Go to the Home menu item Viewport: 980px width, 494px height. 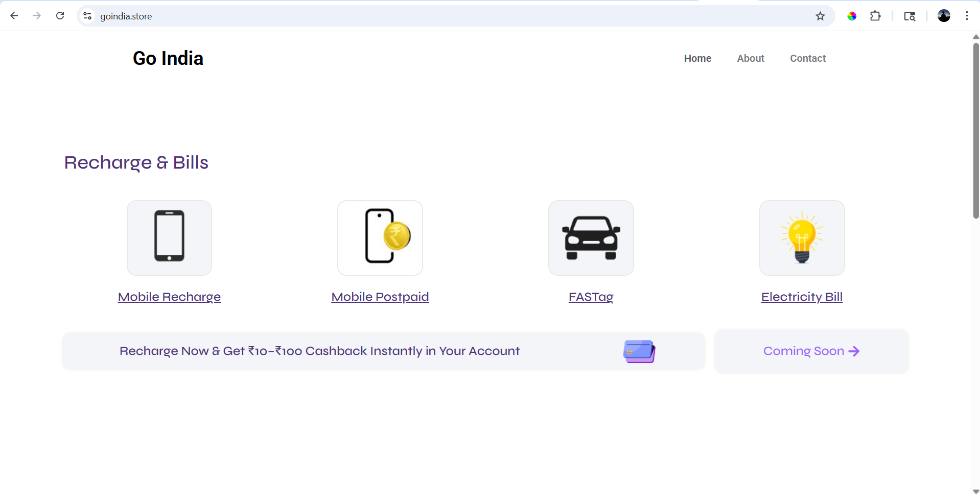(x=697, y=58)
